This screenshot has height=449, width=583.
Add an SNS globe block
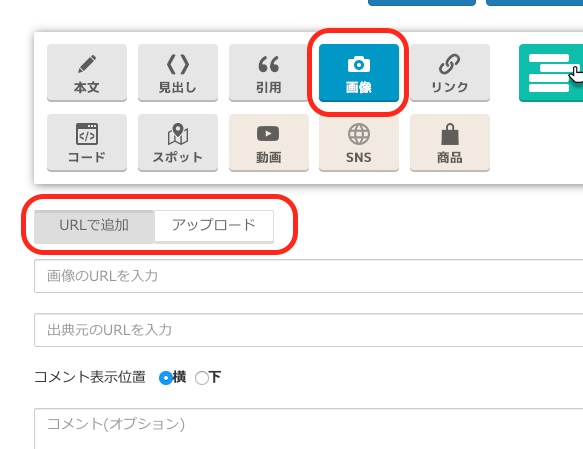[x=359, y=143]
